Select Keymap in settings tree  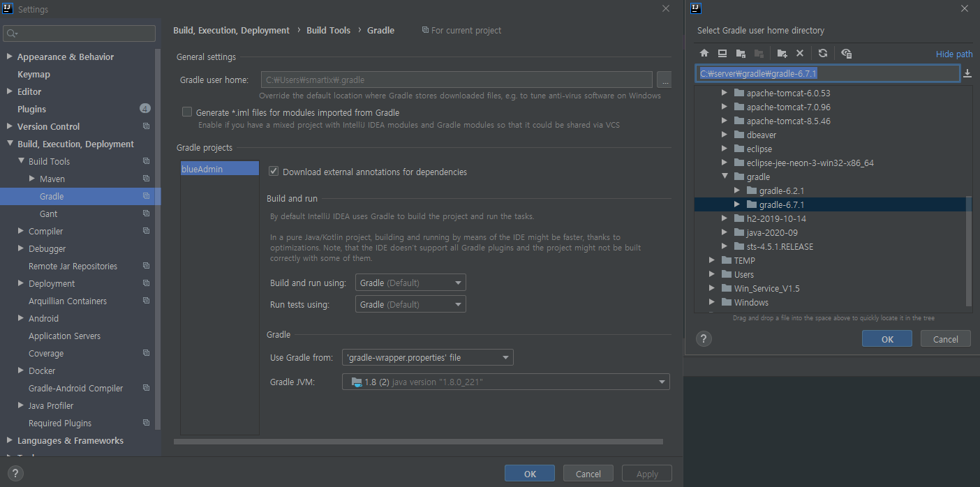pyautogui.click(x=34, y=74)
